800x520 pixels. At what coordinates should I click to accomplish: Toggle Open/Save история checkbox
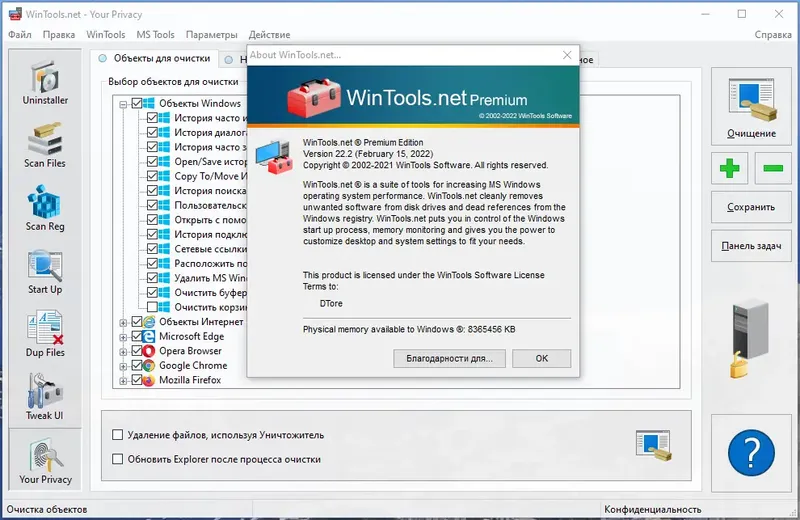[152, 161]
